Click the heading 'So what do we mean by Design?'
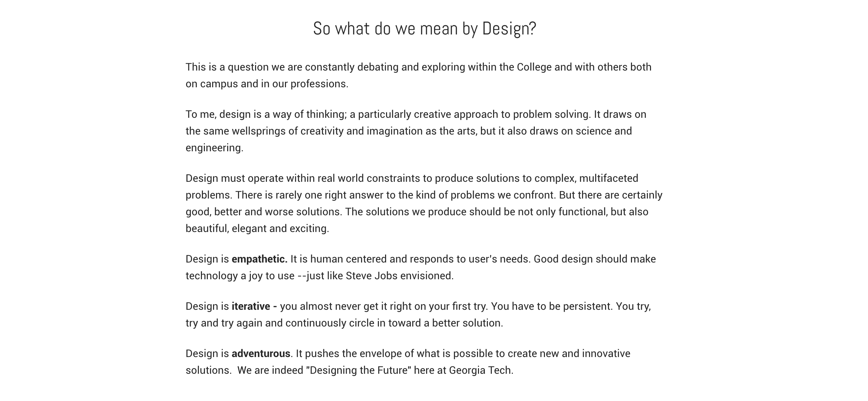868x401 pixels. [424, 29]
